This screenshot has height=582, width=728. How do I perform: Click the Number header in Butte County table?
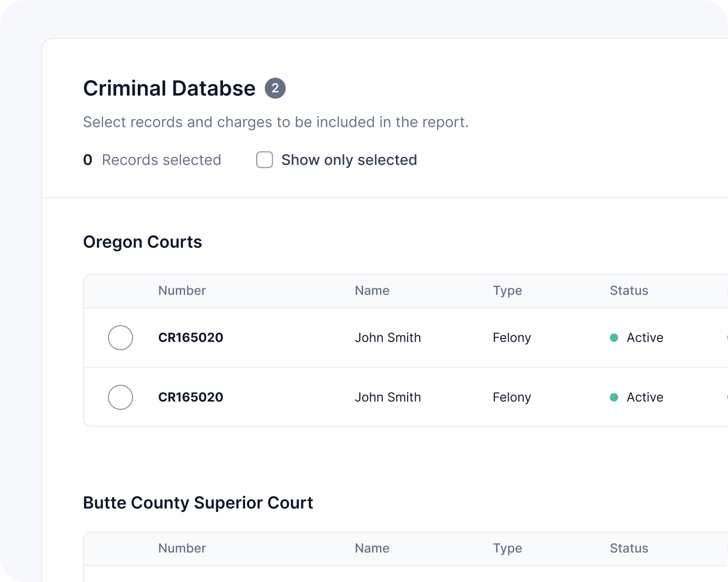[182, 548]
